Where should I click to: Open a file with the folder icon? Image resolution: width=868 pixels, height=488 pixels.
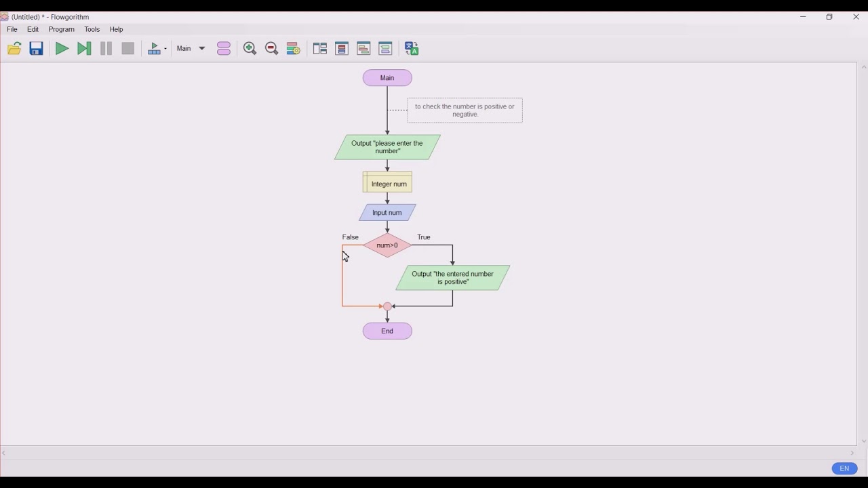click(14, 48)
